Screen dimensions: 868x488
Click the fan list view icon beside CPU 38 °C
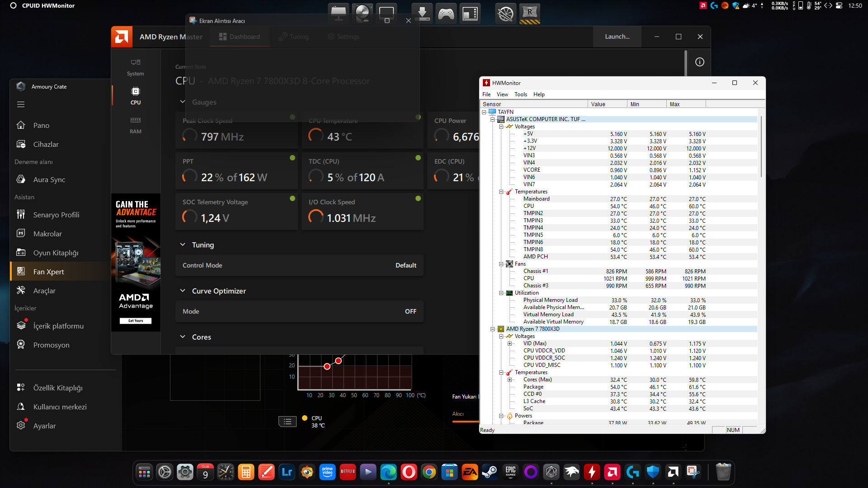(288, 422)
